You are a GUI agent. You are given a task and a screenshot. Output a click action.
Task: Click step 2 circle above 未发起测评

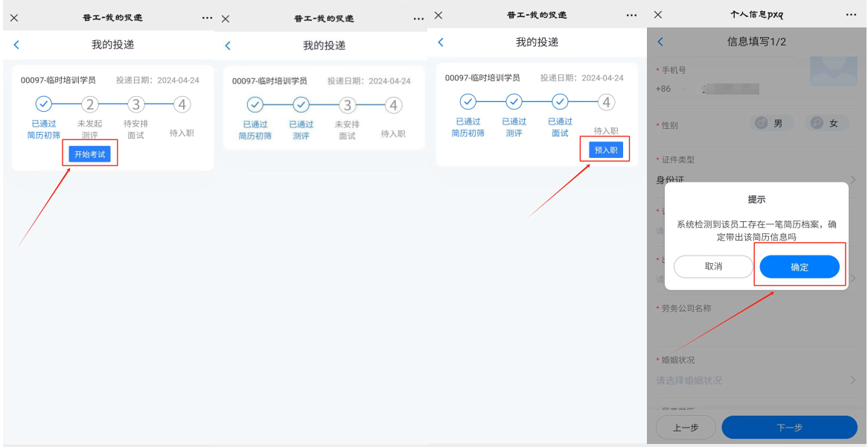[90, 104]
